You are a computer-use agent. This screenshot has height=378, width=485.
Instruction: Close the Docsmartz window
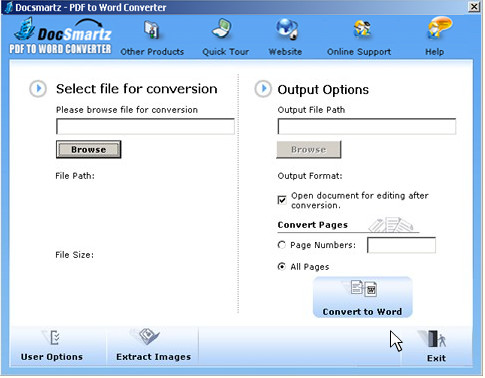(x=474, y=7)
